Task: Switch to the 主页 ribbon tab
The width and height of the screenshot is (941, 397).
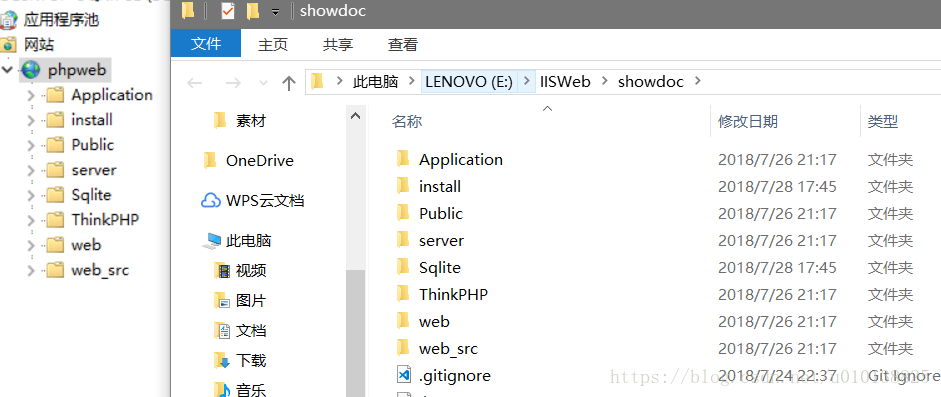Action: coord(273,44)
